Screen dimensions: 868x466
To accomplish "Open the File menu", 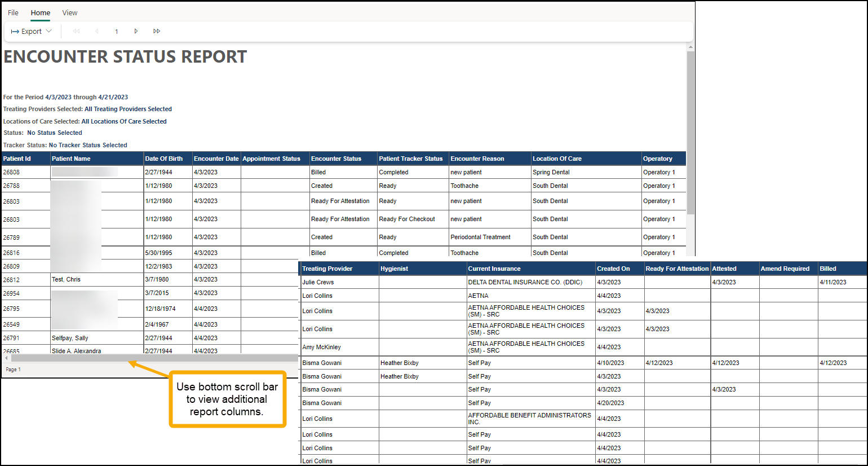I will [13, 12].
